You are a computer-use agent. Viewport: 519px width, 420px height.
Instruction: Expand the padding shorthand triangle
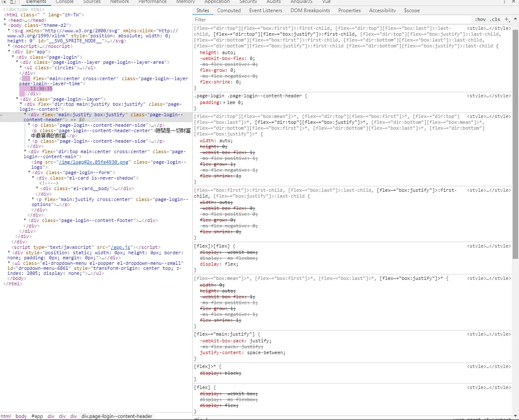[x=224, y=102]
